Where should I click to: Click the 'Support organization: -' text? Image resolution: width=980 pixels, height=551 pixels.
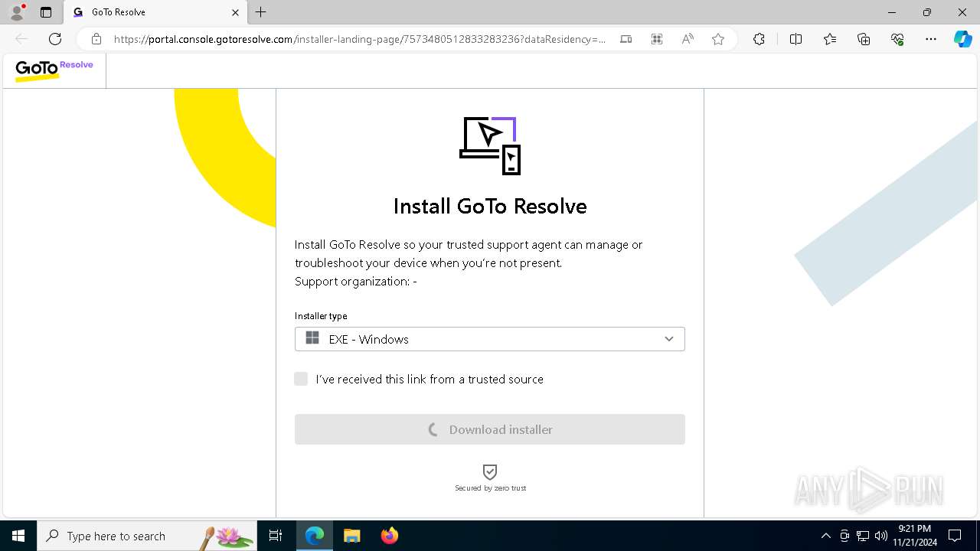[356, 282]
